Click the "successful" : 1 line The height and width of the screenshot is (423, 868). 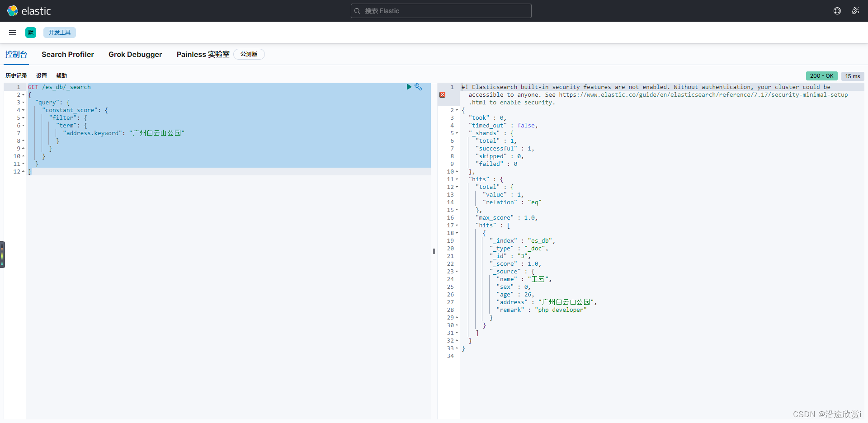(505, 149)
